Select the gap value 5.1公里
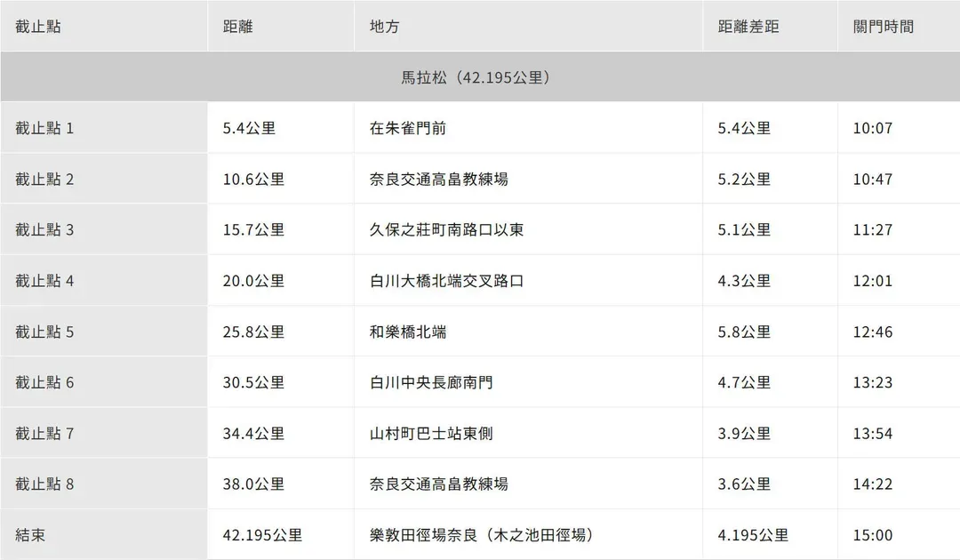This screenshot has height=560, width=960. point(744,229)
